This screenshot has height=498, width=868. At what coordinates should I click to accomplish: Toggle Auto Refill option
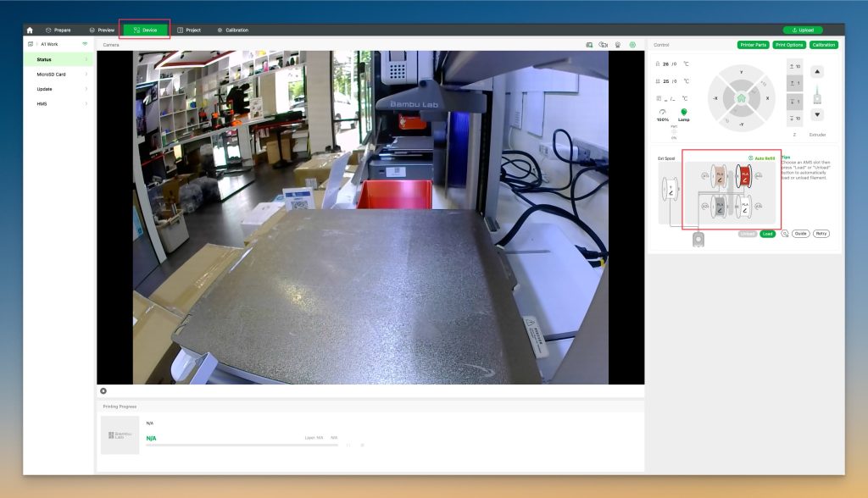tap(762, 158)
